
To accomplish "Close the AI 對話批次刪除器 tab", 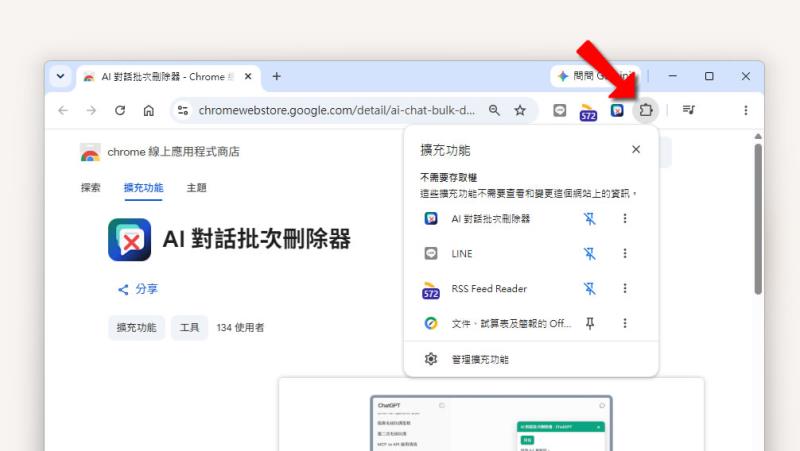I will (248, 77).
